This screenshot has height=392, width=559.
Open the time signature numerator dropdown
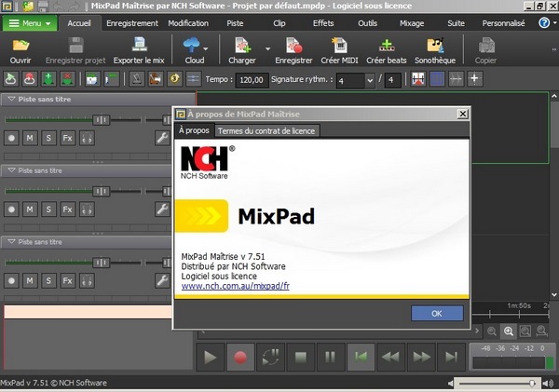(370, 80)
